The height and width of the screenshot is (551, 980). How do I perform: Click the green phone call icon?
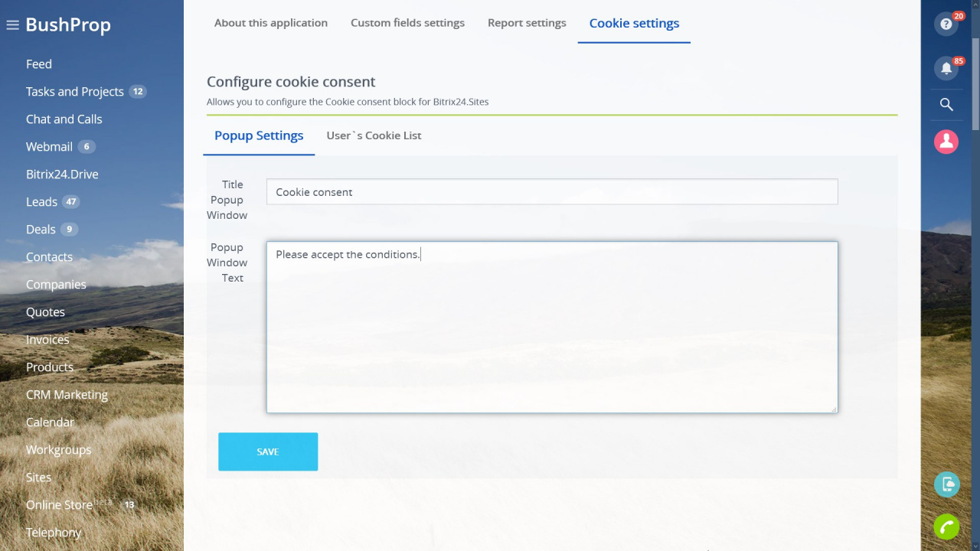[x=947, y=527]
